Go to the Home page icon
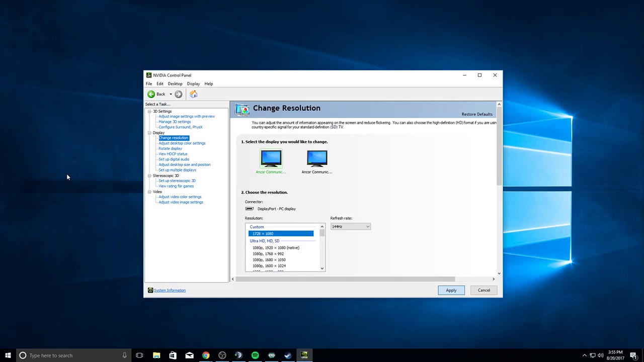Viewport: 644px width, 362px height. [x=194, y=94]
